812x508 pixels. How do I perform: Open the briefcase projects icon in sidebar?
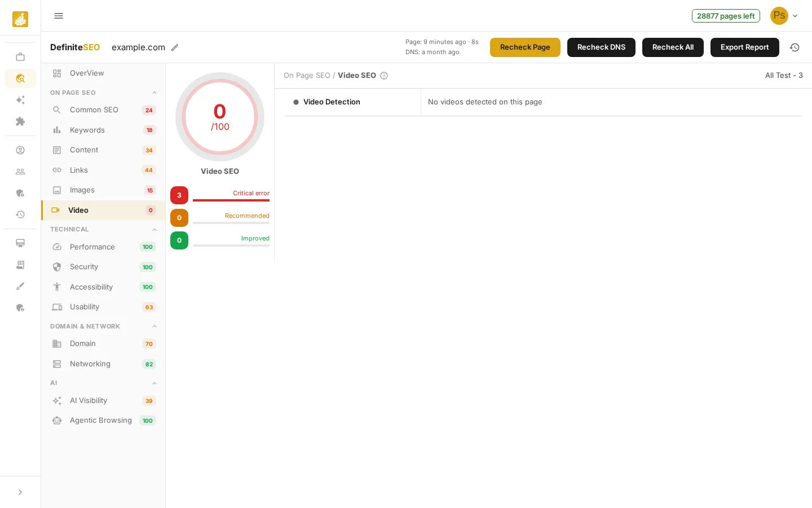pos(20,57)
